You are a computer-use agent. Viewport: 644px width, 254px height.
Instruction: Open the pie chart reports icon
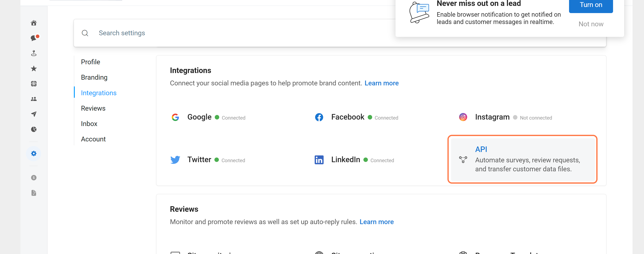coord(34,129)
